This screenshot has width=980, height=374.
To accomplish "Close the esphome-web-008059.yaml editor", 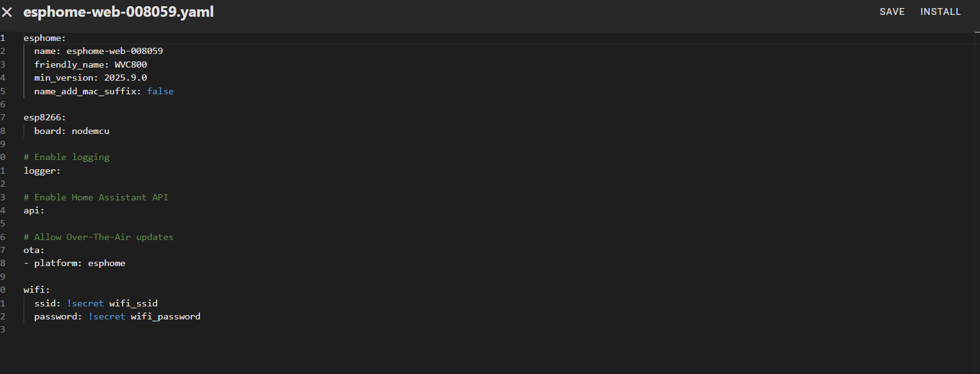I will pyautogui.click(x=7, y=12).
